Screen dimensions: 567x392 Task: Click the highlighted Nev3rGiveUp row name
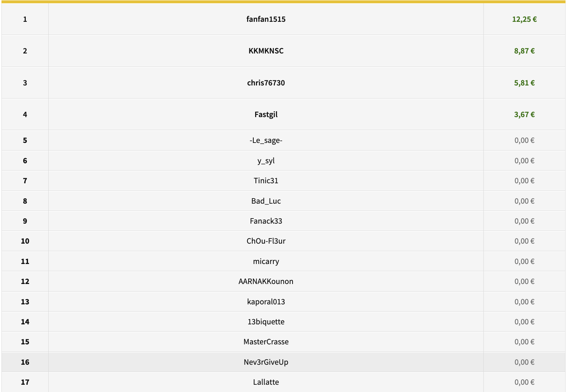[266, 362]
